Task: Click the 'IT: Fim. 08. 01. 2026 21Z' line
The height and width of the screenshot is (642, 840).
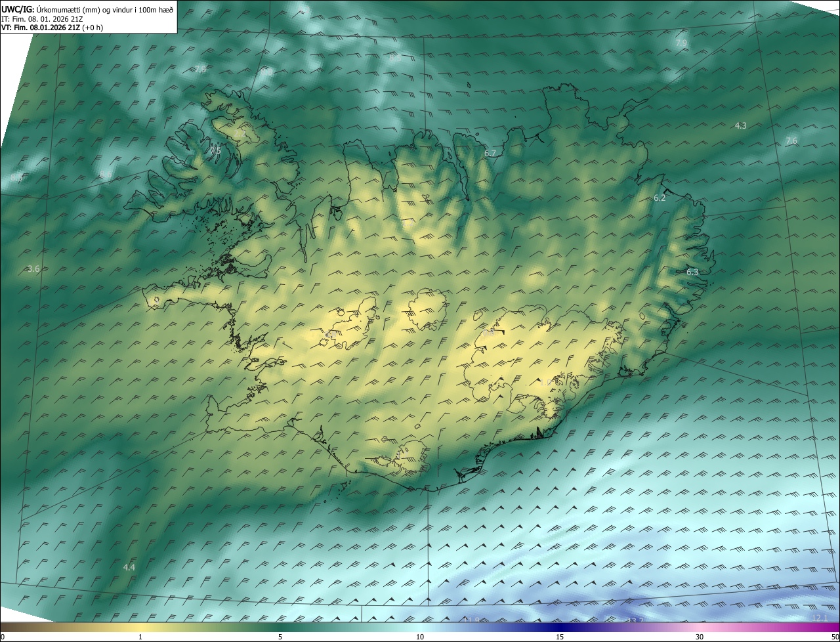Action: 42,19
